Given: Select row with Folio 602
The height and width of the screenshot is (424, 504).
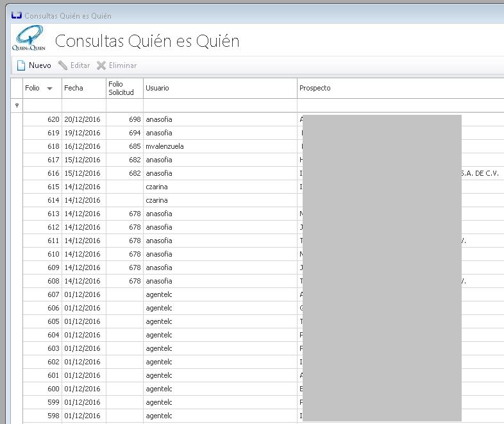Looking at the screenshot, I should pyautogui.click(x=264, y=362).
